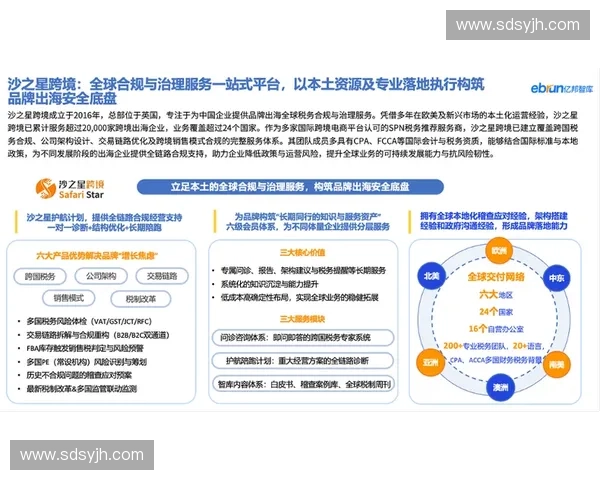The image size is (600, 480).
Task: Click the 公司架构 pill tag
Action: (101, 276)
